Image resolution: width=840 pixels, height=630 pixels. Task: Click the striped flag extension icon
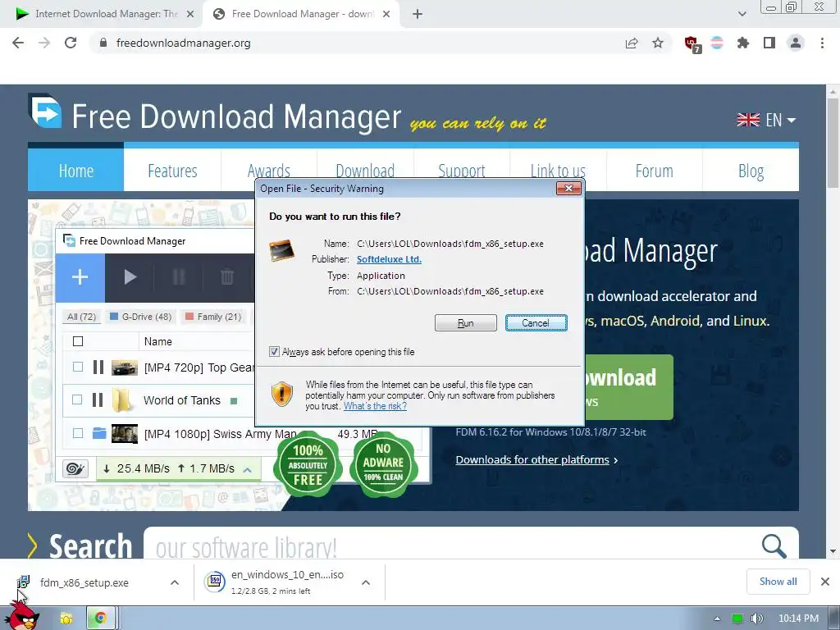[717, 43]
